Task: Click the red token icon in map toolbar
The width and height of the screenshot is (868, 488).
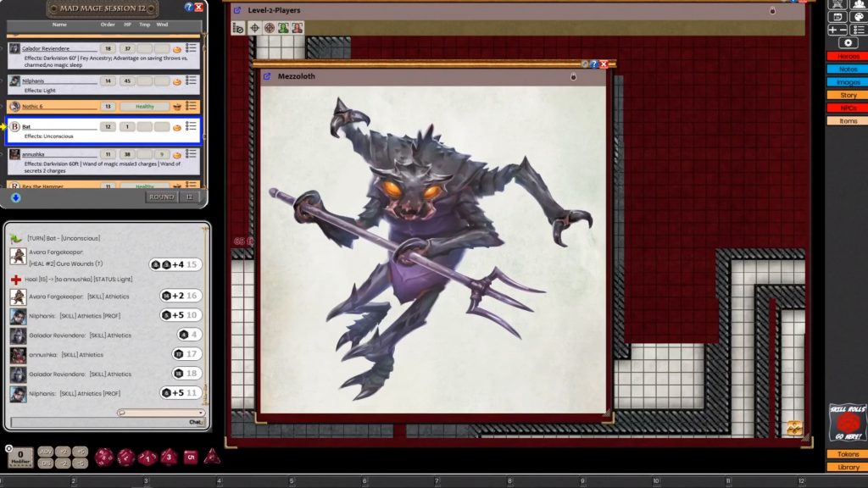Action: click(x=298, y=28)
